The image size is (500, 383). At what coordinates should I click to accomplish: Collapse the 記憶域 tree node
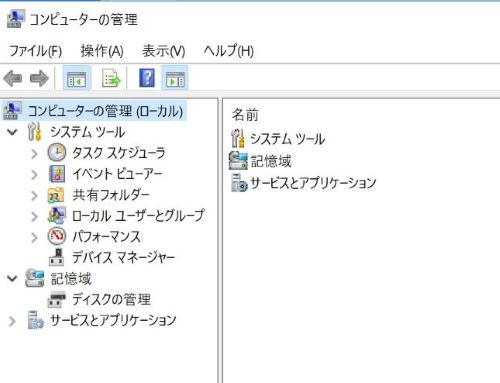(12, 278)
